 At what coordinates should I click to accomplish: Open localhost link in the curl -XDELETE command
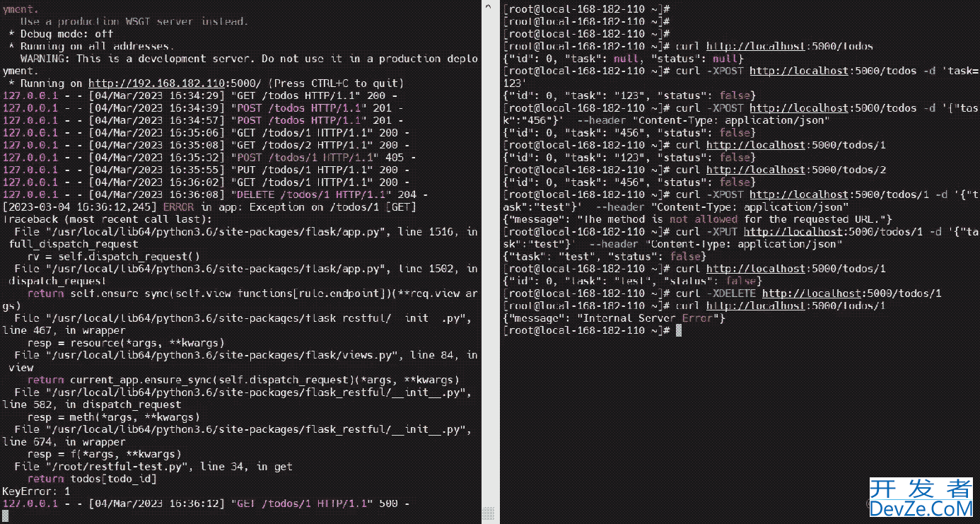tap(812, 293)
